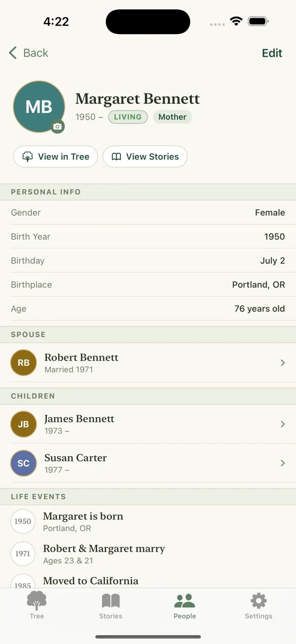The image size is (296, 644).
Task: Open View Stories button
Action: point(145,157)
